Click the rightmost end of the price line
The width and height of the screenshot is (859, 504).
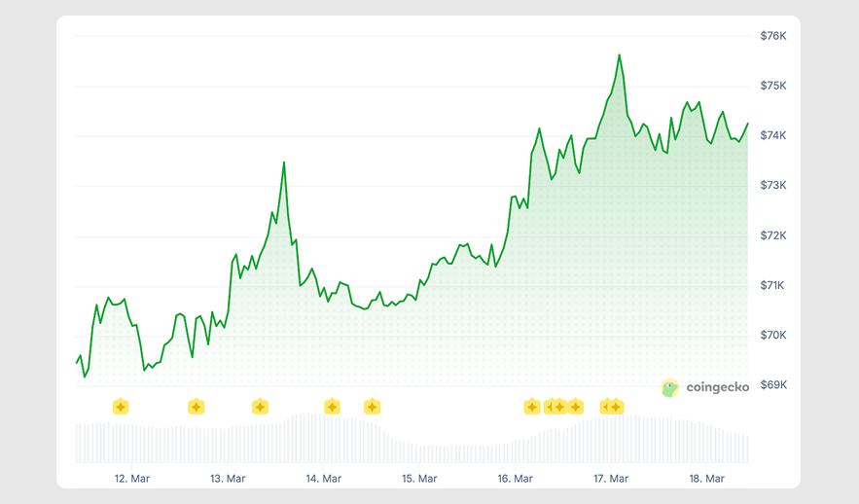pos(747,124)
